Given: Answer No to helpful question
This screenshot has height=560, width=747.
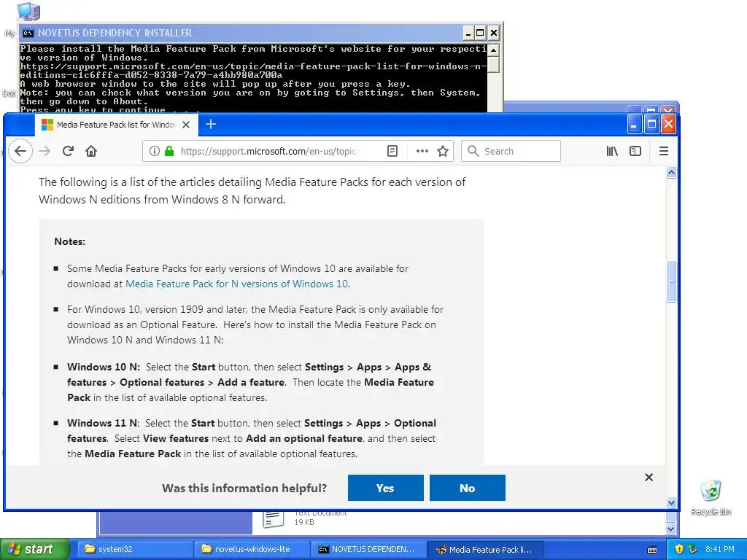Looking at the screenshot, I should pos(468,488).
